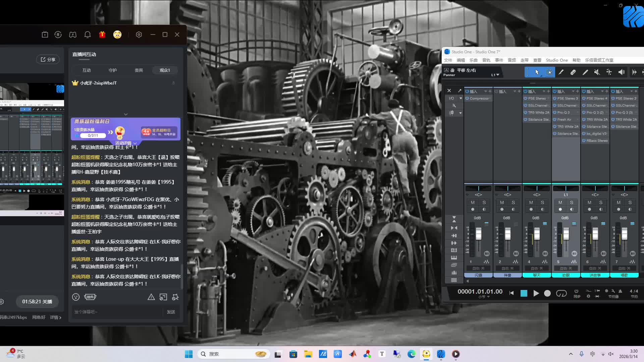Toggle power on the Compressor insert
The width and height of the screenshot is (644, 362).
[x=467, y=99]
